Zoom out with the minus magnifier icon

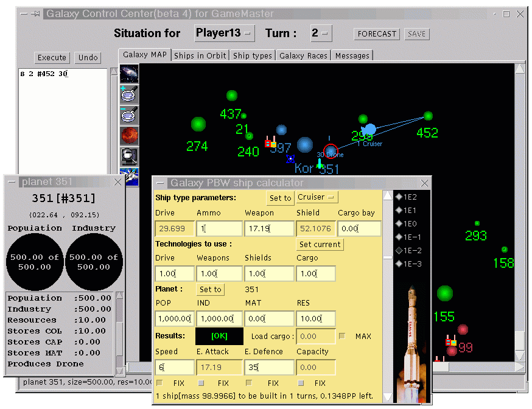129,114
